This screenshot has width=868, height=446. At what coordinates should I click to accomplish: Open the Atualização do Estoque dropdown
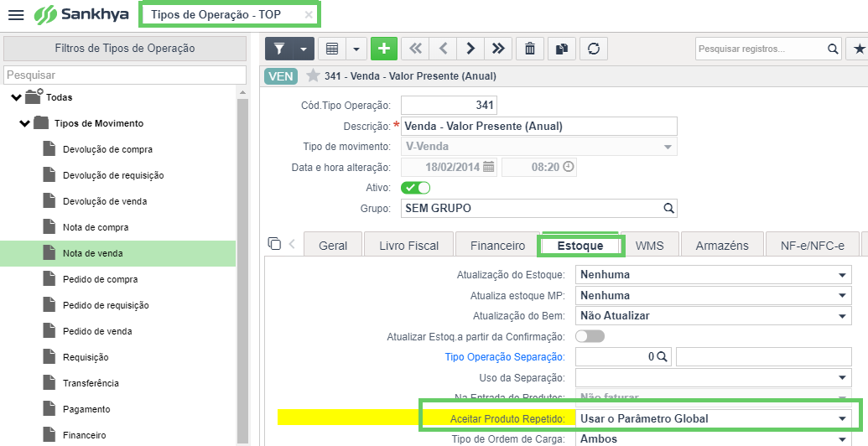tap(714, 274)
